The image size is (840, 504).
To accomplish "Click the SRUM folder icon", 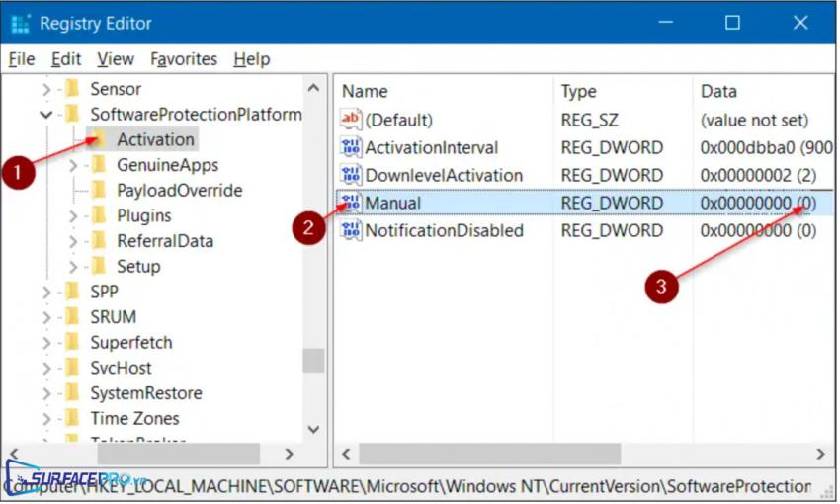I will (72, 316).
